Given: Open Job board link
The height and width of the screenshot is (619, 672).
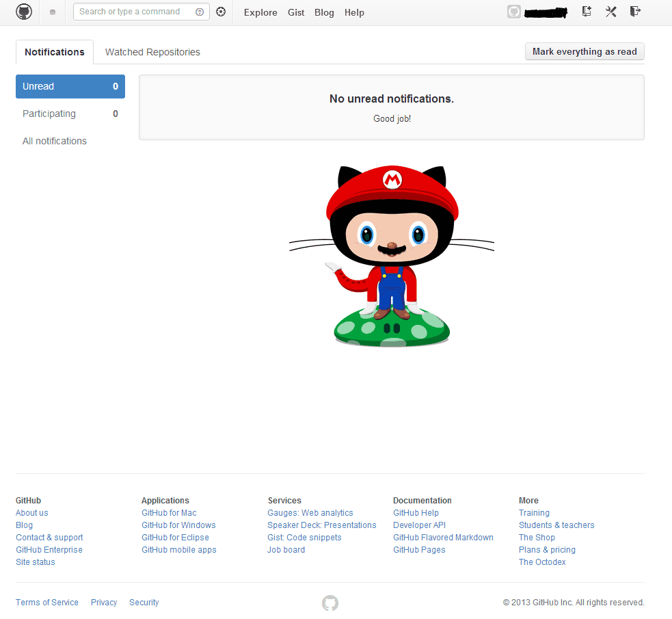Looking at the screenshot, I should click(286, 549).
